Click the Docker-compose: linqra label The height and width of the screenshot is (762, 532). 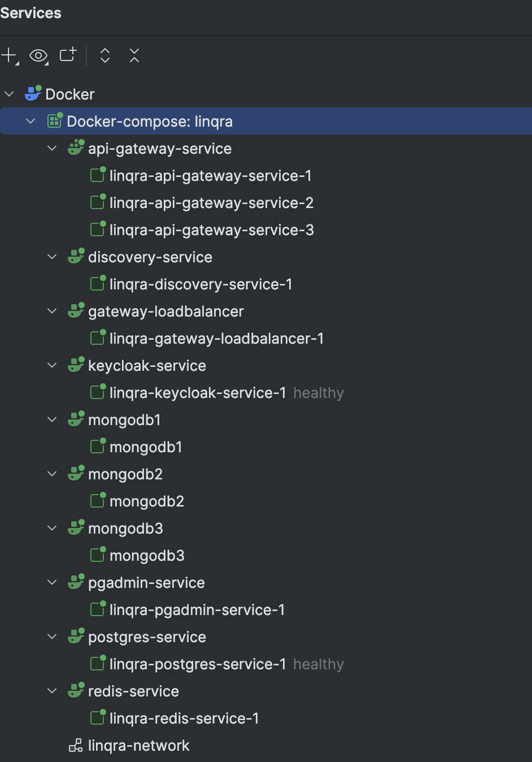tap(150, 122)
